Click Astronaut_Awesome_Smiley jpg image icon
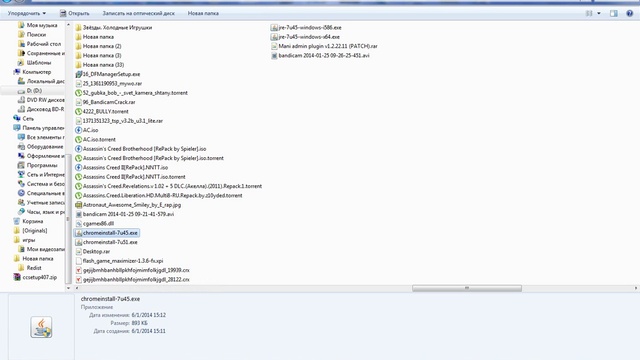 pos(78,205)
